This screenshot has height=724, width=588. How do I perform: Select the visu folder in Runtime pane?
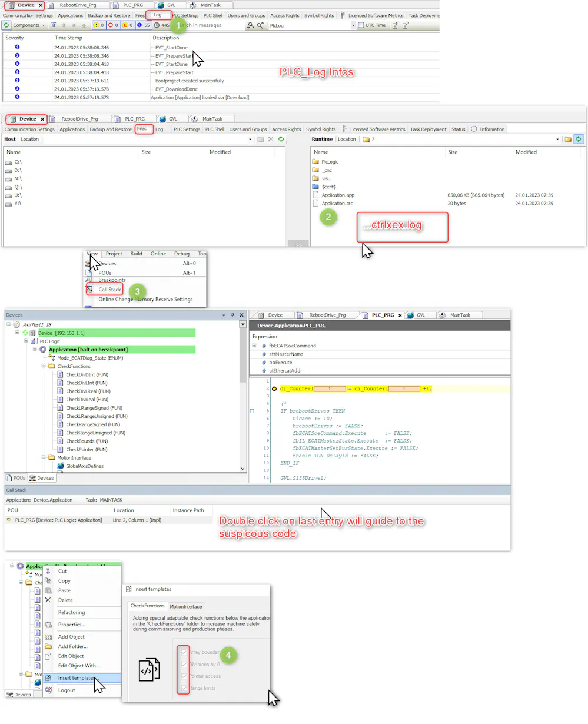(x=321, y=178)
